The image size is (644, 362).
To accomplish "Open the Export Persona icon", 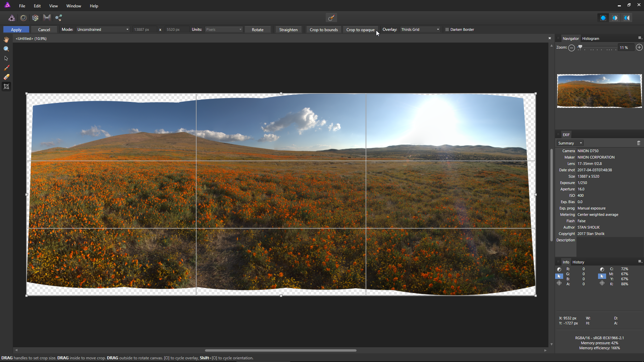I will (x=59, y=18).
